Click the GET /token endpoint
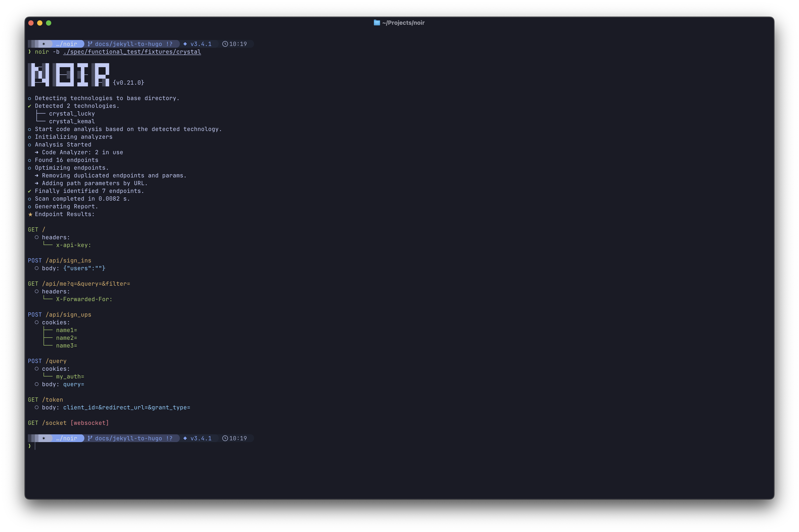The width and height of the screenshot is (799, 532). tap(46, 400)
